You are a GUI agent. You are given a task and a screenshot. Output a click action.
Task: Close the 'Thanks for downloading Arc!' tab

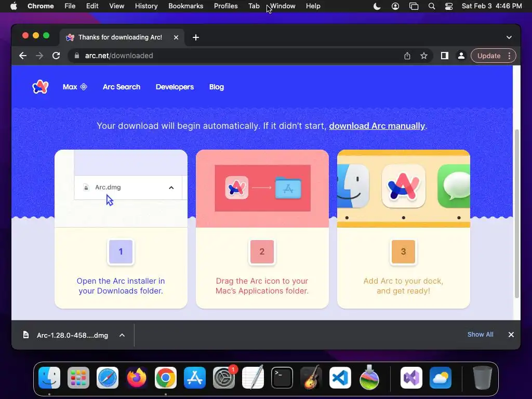[x=176, y=37]
